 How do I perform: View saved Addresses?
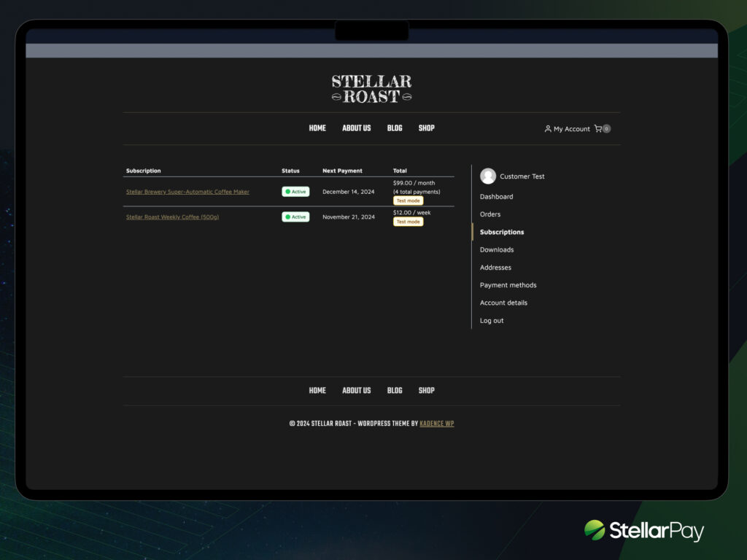495,267
